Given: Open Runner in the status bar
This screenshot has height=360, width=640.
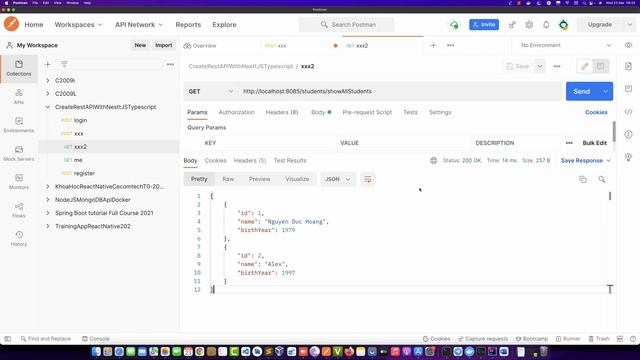Looking at the screenshot, I should [568, 339].
